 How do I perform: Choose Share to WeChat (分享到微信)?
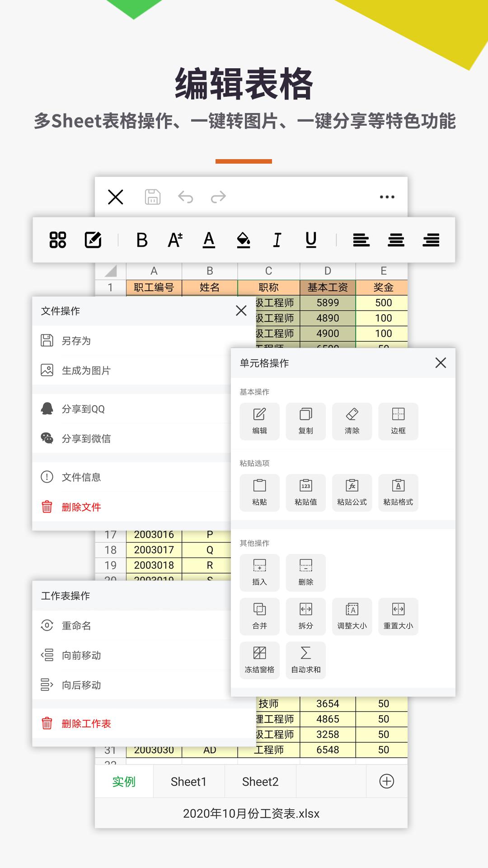86,439
